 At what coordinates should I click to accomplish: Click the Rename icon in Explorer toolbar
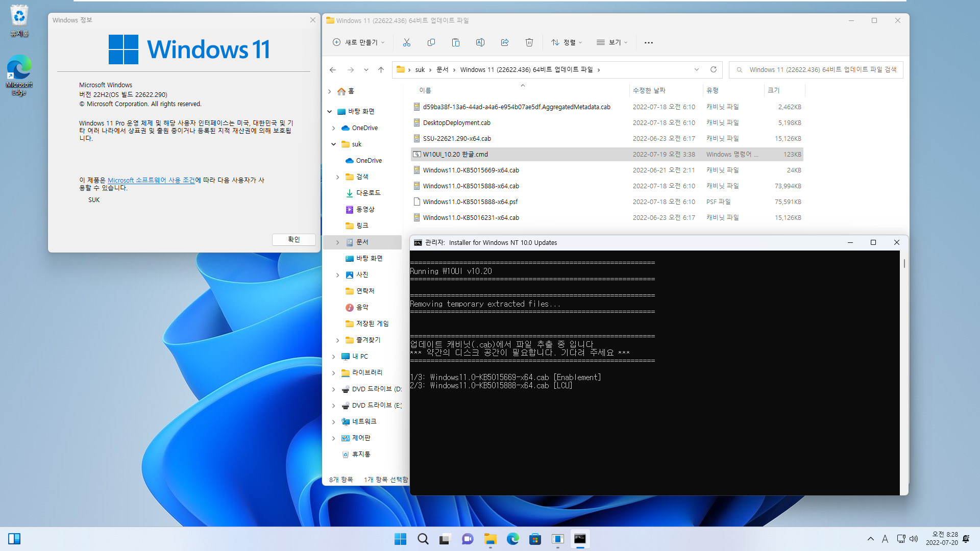coord(480,42)
